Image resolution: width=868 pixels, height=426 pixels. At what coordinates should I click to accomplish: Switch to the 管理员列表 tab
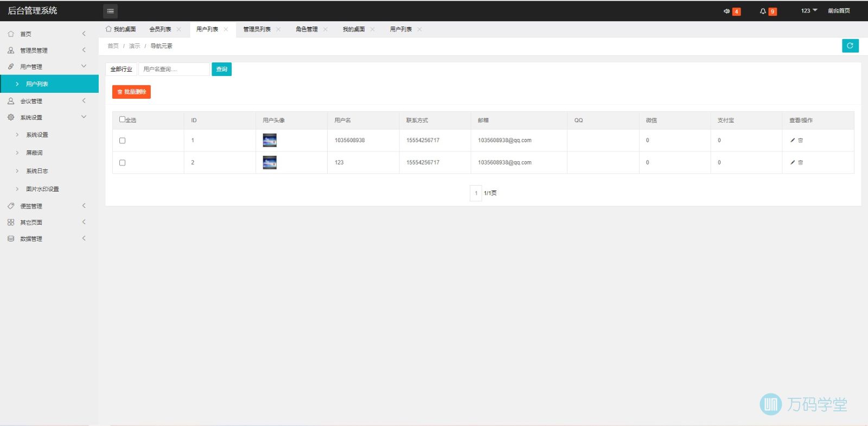tap(257, 29)
